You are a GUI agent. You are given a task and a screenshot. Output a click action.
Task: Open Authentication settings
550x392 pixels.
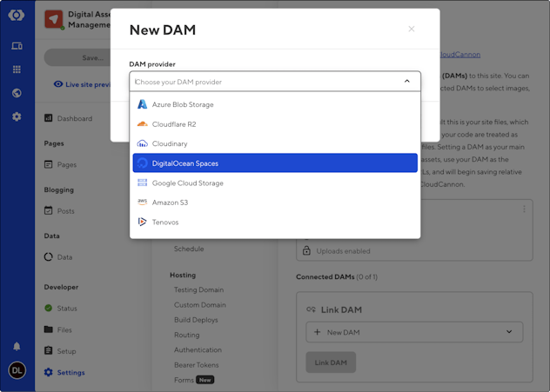pyautogui.click(x=198, y=350)
